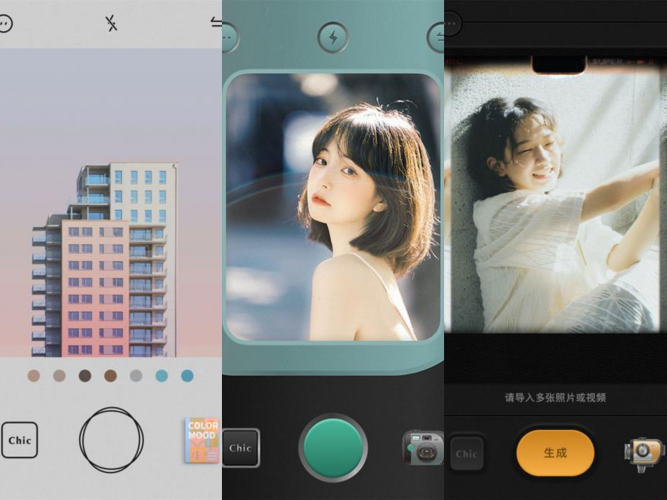Flip the camera on the teal screen
The width and height of the screenshot is (667, 500).
click(x=437, y=38)
